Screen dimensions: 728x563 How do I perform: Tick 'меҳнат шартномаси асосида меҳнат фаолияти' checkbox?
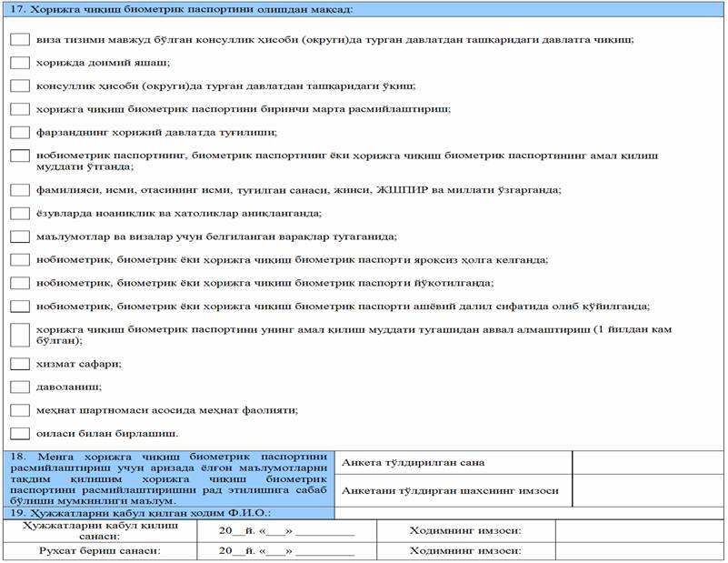click(x=20, y=410)
